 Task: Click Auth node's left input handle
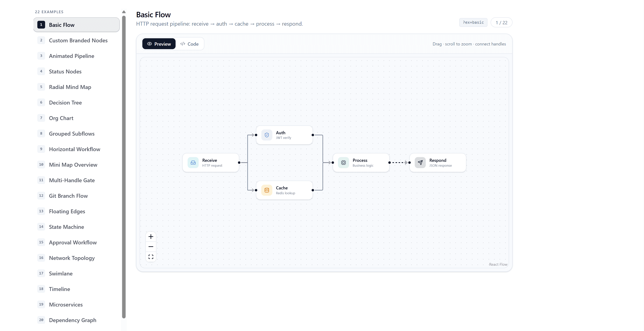pyautogui.click(x=256, y=135)
